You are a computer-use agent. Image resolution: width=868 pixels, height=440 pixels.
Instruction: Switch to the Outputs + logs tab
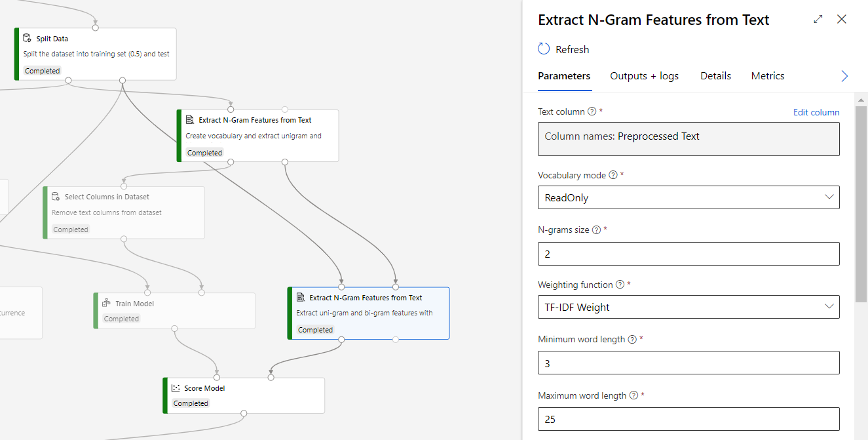(x=644, y=76)
